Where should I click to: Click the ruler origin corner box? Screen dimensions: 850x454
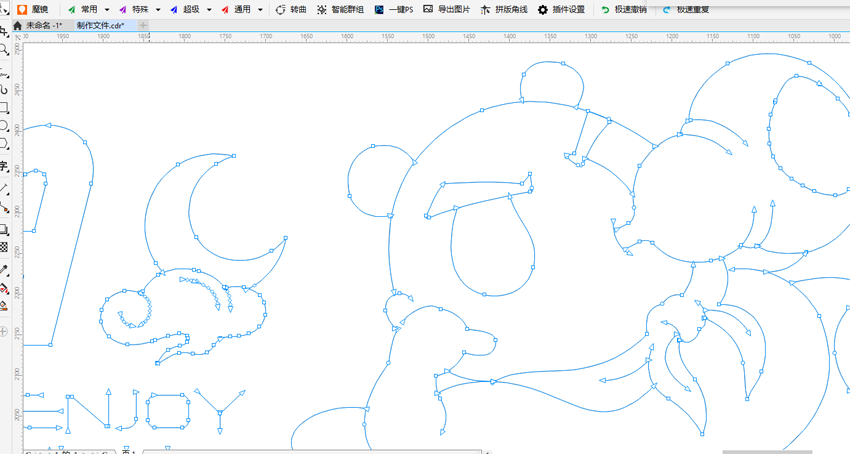17,37
